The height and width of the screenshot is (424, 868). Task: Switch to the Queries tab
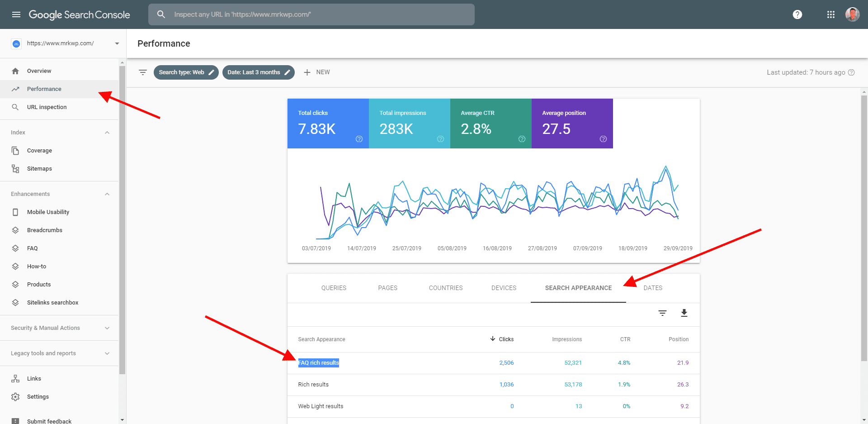[334, 288]
